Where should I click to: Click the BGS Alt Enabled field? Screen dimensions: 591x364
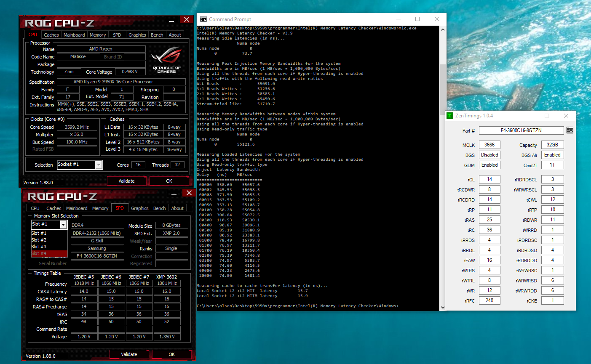click(552, 155)
